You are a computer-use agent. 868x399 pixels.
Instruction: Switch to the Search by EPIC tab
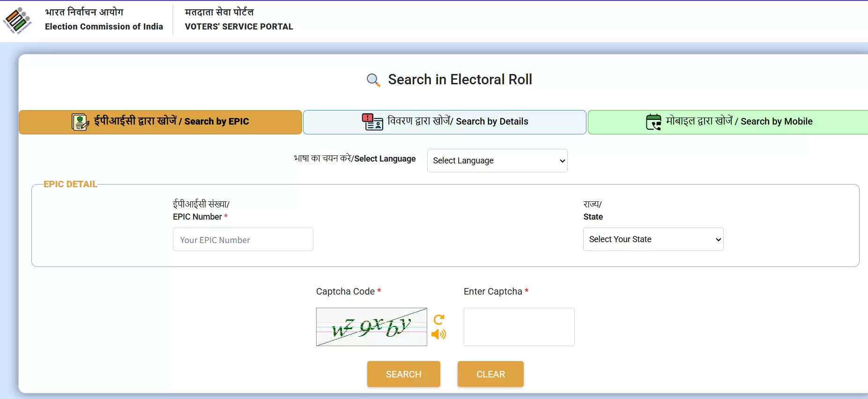click(x=160, y=122)
